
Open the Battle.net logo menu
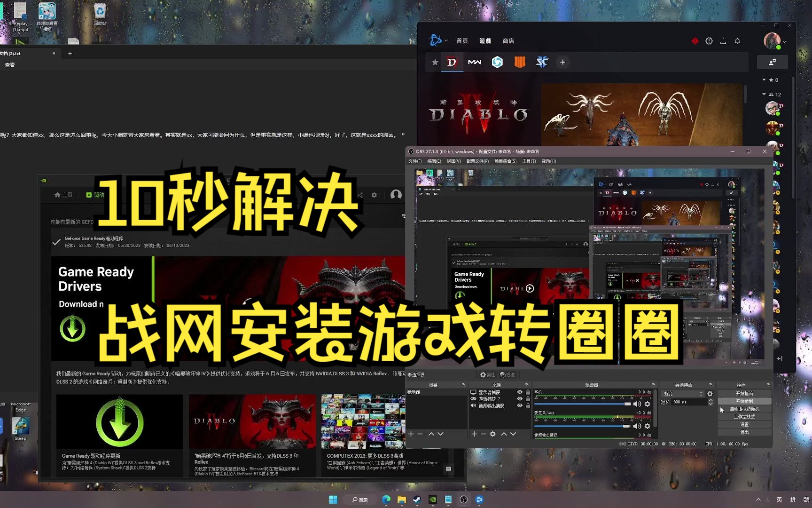point(437,40)
